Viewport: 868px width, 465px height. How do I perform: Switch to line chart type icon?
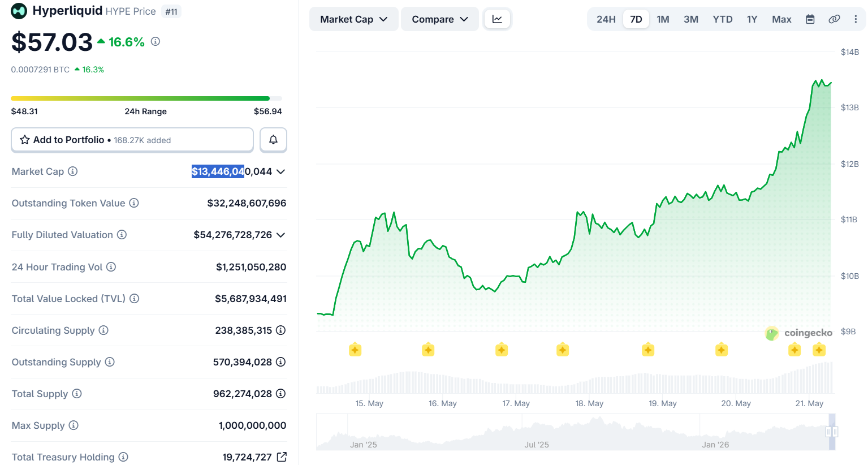(x=497, y=19)
